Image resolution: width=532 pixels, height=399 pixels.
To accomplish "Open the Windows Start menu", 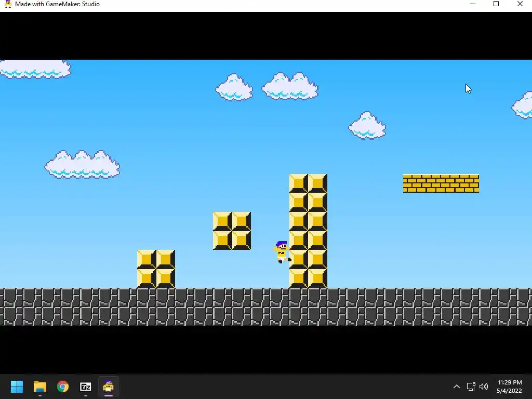I will click(x=17, y=387).
